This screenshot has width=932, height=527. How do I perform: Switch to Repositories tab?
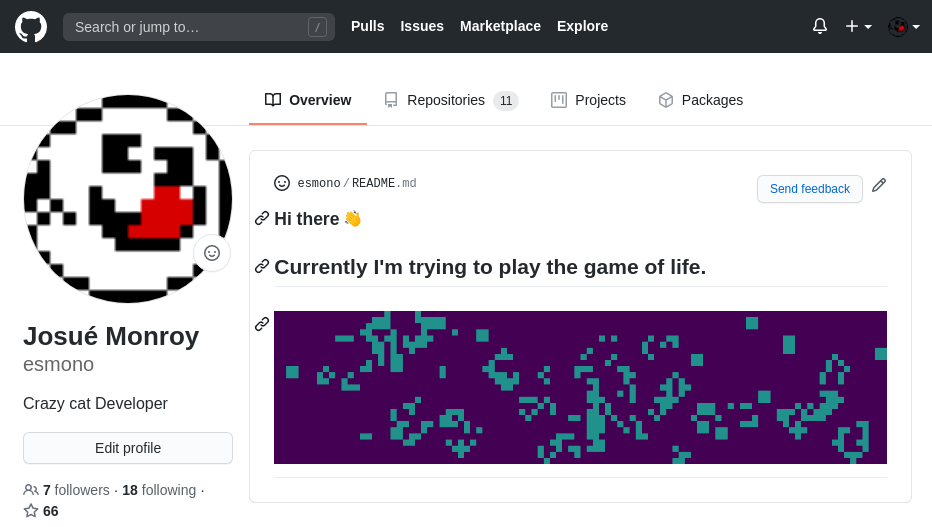point(451,100)
